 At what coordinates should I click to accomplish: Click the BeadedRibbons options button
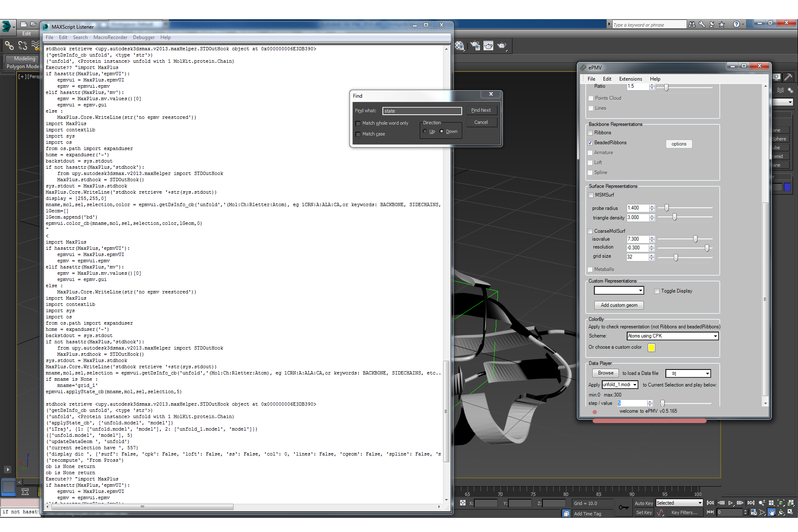point(679,144)
